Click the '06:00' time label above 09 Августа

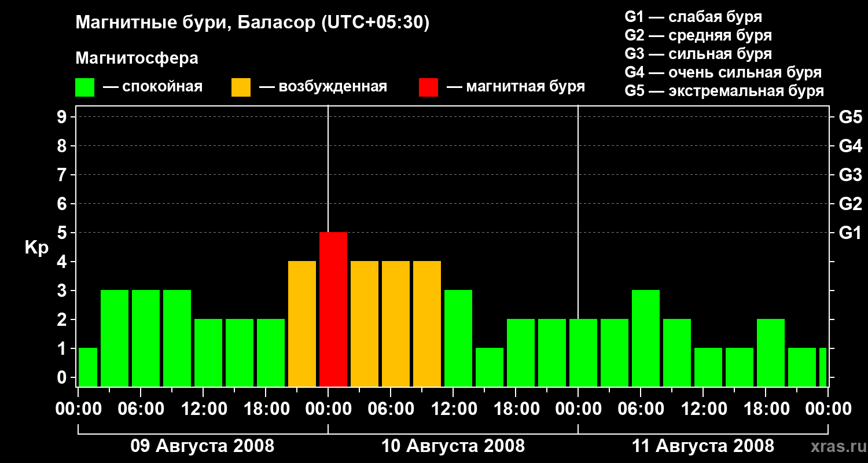tap(141, 409)
